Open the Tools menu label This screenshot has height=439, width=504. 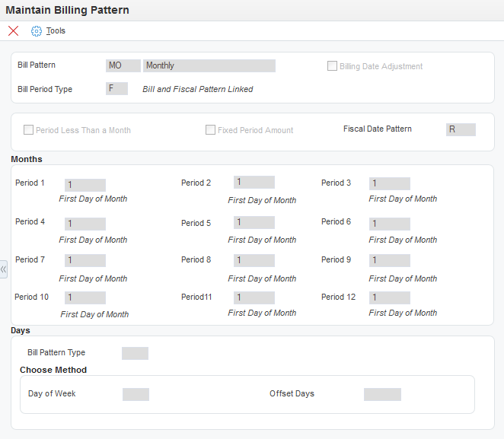tap(56, 31)
